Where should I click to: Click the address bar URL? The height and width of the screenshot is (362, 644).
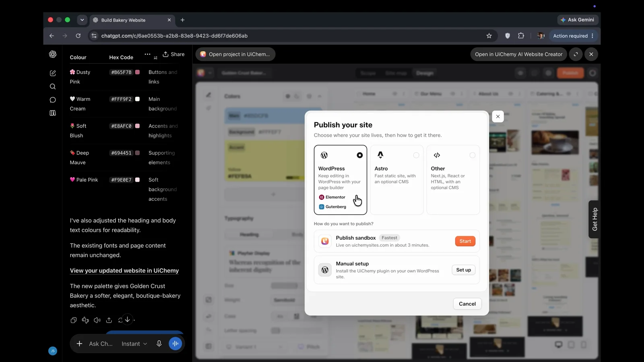174,36
